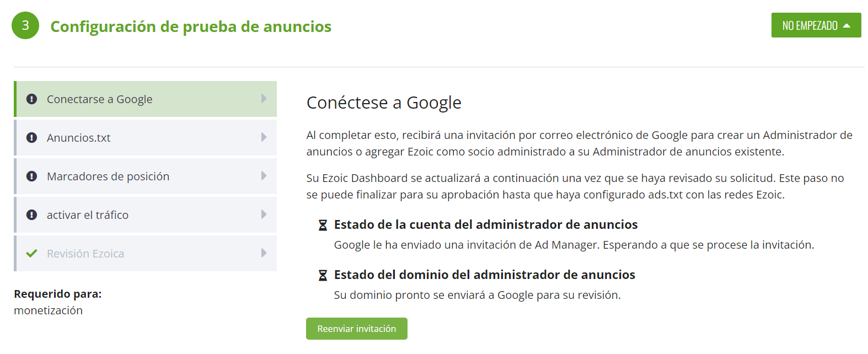Click the Configuración de prueba de anuncios heading
868x354 pixels.
click(191, 26)
